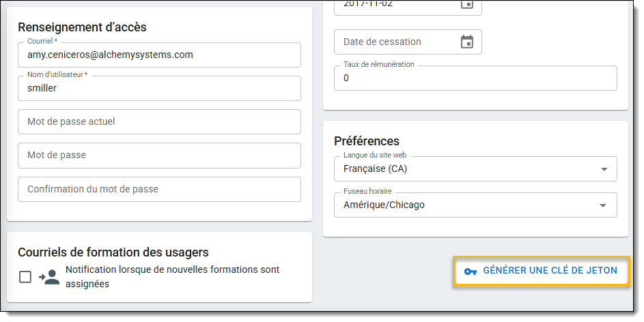The height and width of the screenshot is (322, 644).
Task: Enable the new training notification checkbox
Action: 25,277
